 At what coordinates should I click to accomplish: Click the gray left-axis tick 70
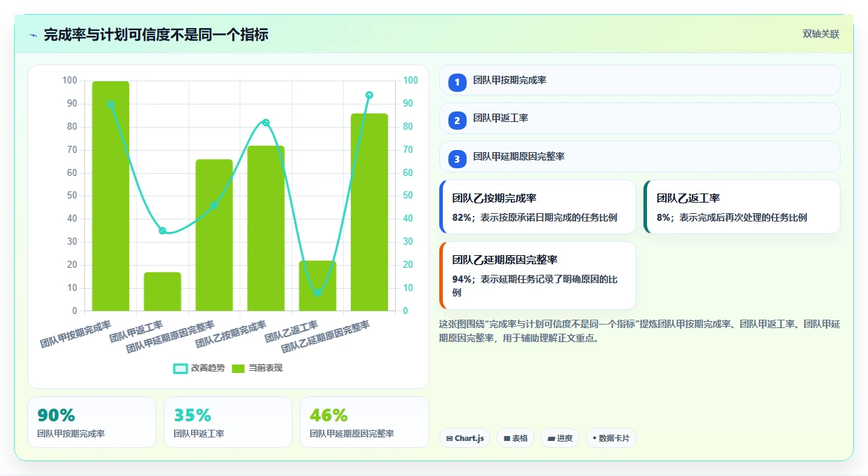click(72, 149)
